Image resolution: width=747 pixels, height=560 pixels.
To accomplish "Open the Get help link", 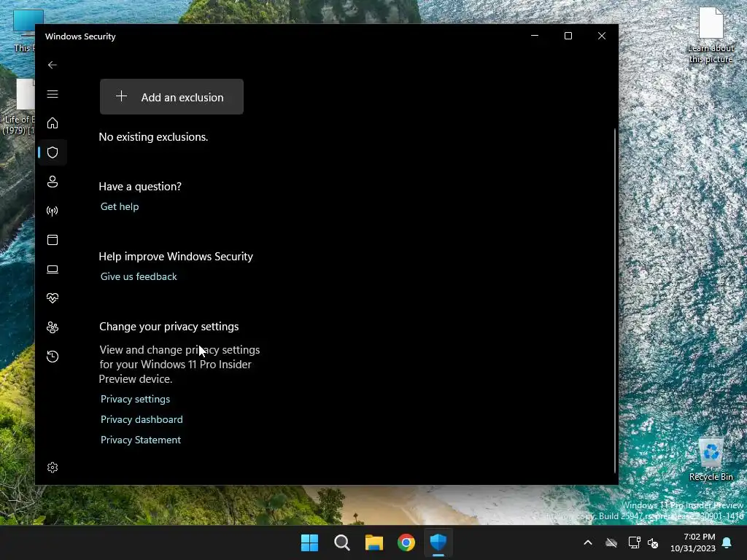I will pyautogui.click(x=120, y=206).
